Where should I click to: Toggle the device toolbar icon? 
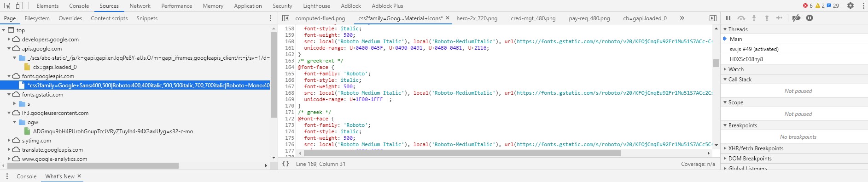[x=19, y=6]
